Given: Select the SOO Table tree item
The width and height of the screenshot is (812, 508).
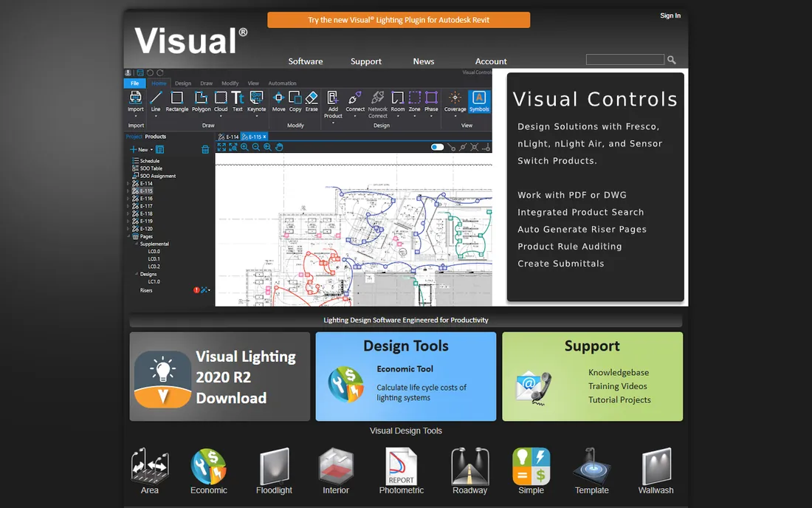Looking at the screenshot, I should [x=148, y=168].
